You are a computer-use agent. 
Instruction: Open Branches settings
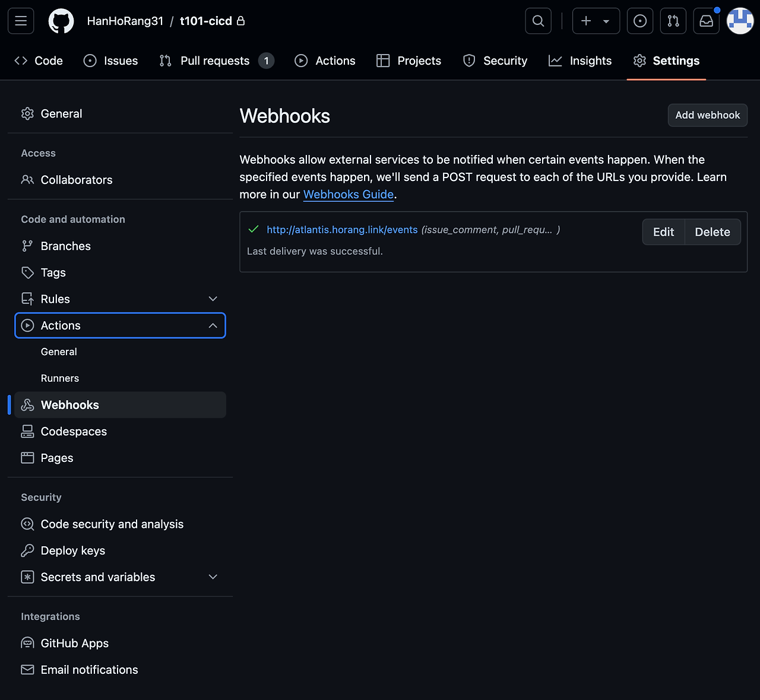click(120, 246)
